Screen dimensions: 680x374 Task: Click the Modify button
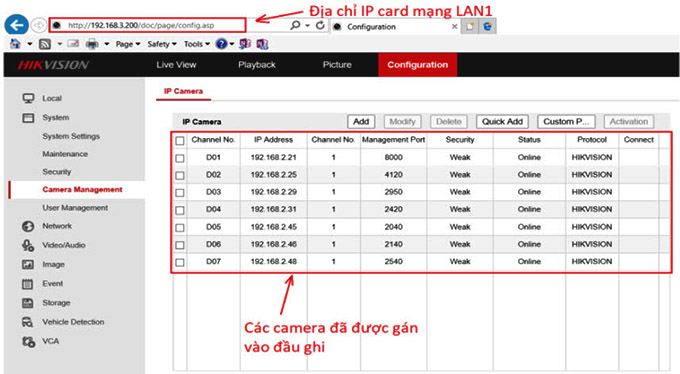coord(402,121)
